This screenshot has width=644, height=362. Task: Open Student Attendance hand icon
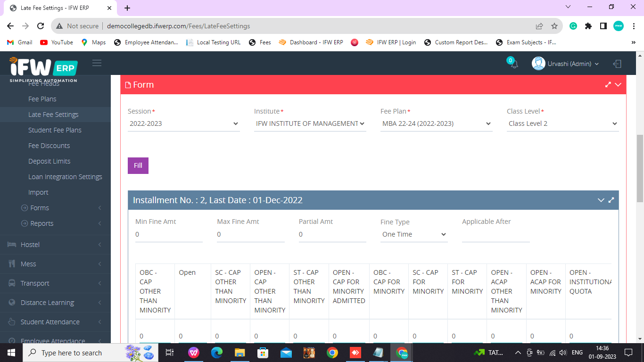[x=11, y=322]
